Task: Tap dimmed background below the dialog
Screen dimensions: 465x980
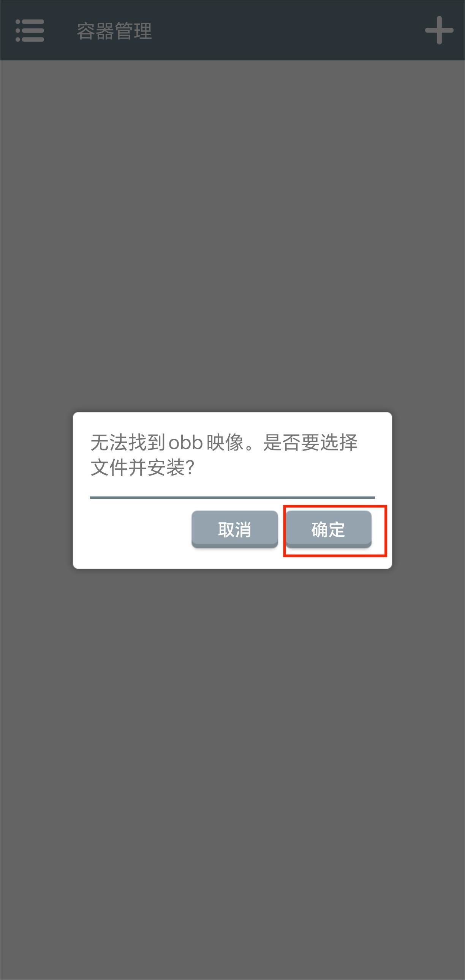Action: (x=232, y=772)
